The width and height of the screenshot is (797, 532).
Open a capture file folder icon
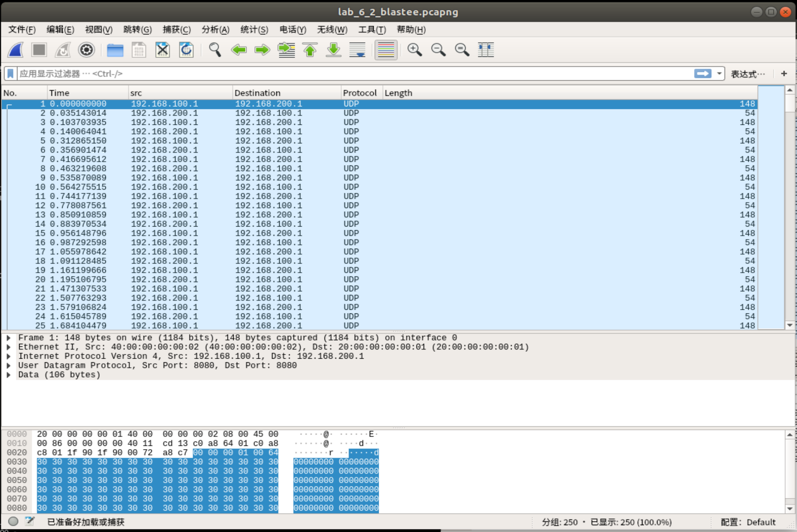tap(115, 50)
